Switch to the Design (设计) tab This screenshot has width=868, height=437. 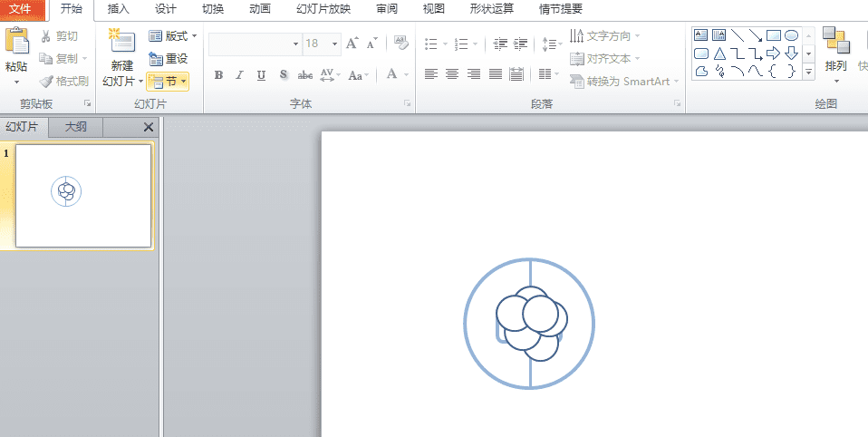[x=166, y=9]
